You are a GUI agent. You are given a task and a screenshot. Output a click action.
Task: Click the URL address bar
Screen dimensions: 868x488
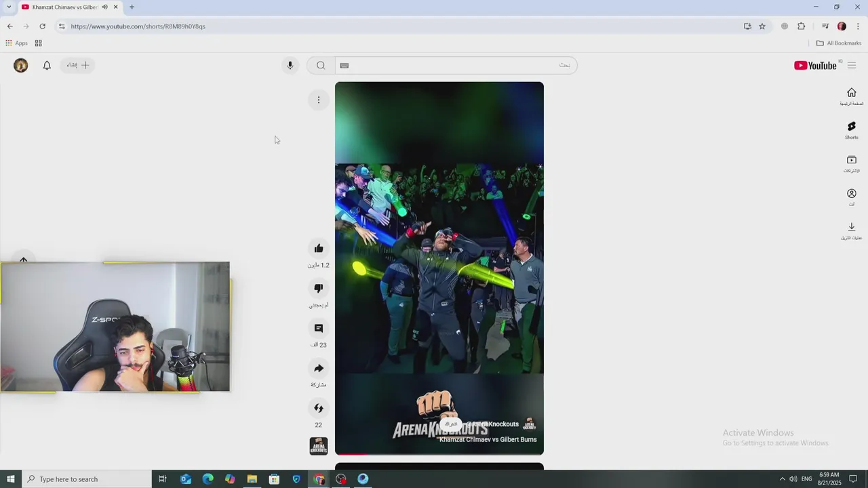click(x=400, y=26)
